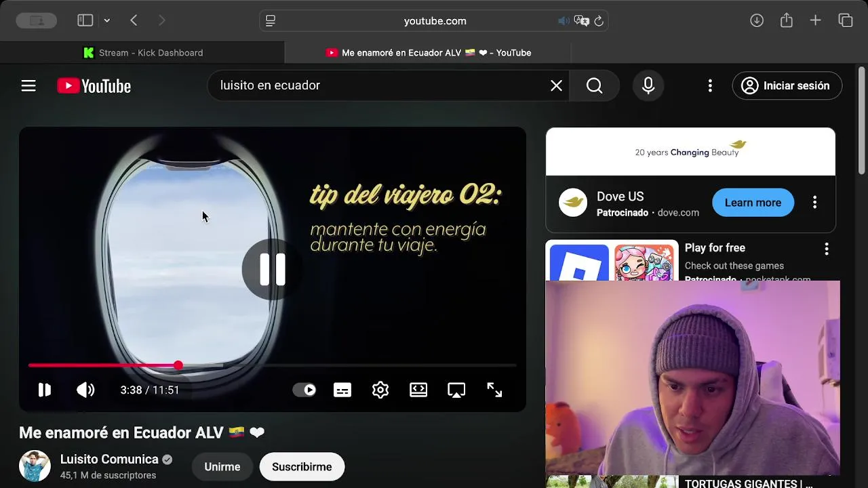Open Play for free ad options menu
868x488 pixels.
[826, 249]
